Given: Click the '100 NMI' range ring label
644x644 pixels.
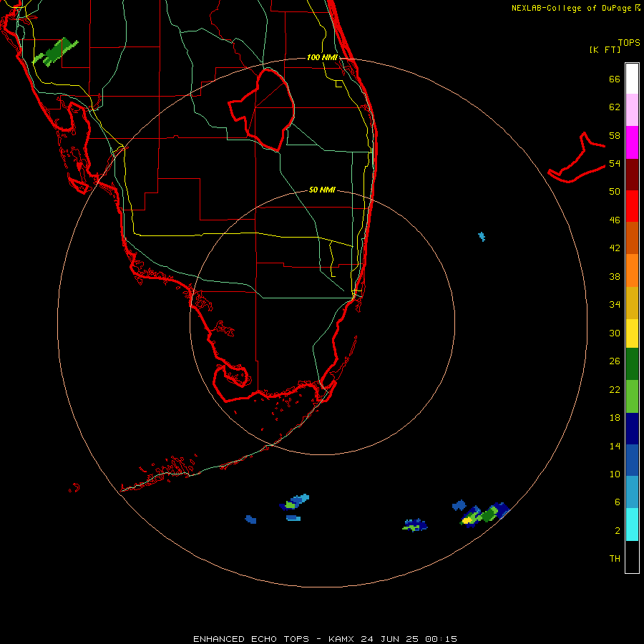Looking at the screenshot, I should [322, 57].
